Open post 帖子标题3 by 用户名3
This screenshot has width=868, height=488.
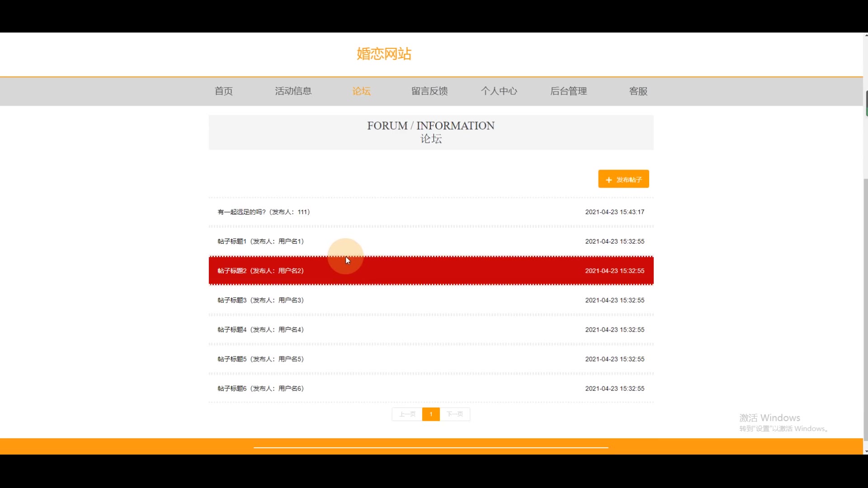[x=260, y=300]
